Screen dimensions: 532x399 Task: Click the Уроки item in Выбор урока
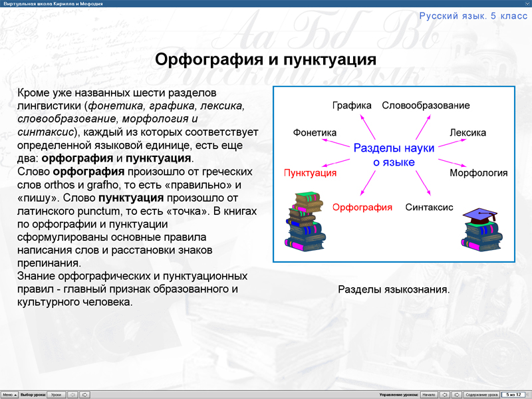pos(56,394)
